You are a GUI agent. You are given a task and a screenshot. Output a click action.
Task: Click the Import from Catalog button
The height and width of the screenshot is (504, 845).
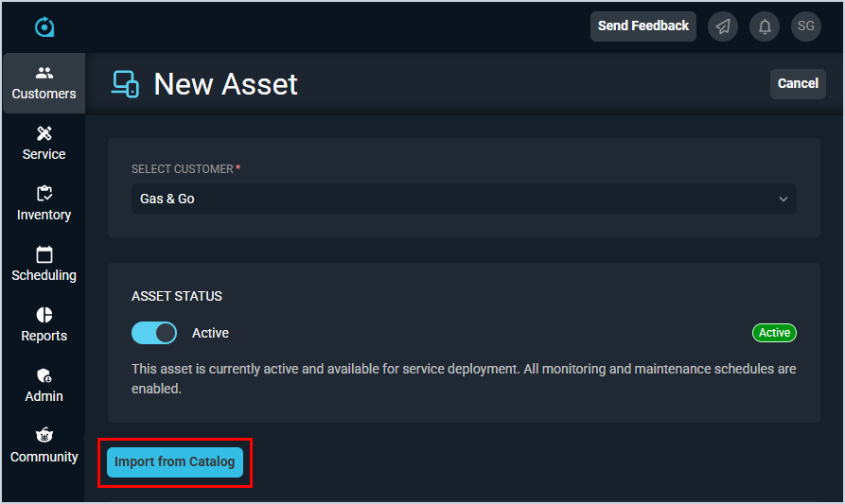pyautogui.click(x=175, y=462)
